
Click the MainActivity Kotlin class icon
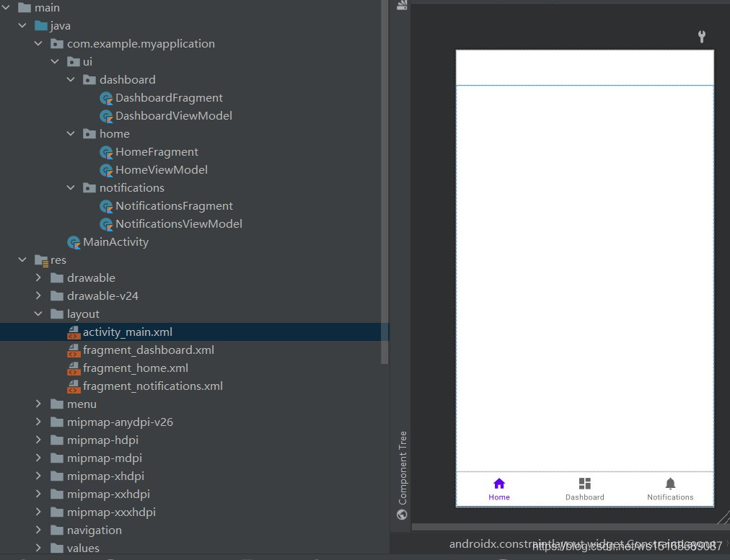[74, 242]
